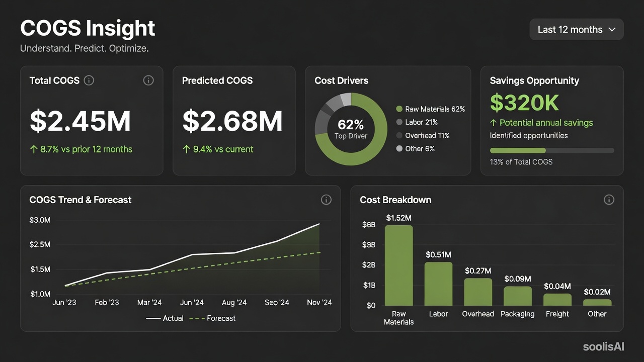Click the Identified opportunities text
This screenshot has width=644, height=362.
coord(529,136)
